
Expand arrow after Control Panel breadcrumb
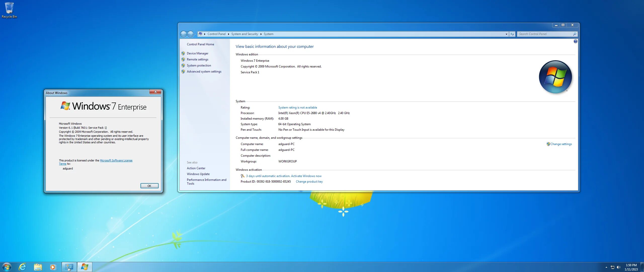click(x=228, y=34)
